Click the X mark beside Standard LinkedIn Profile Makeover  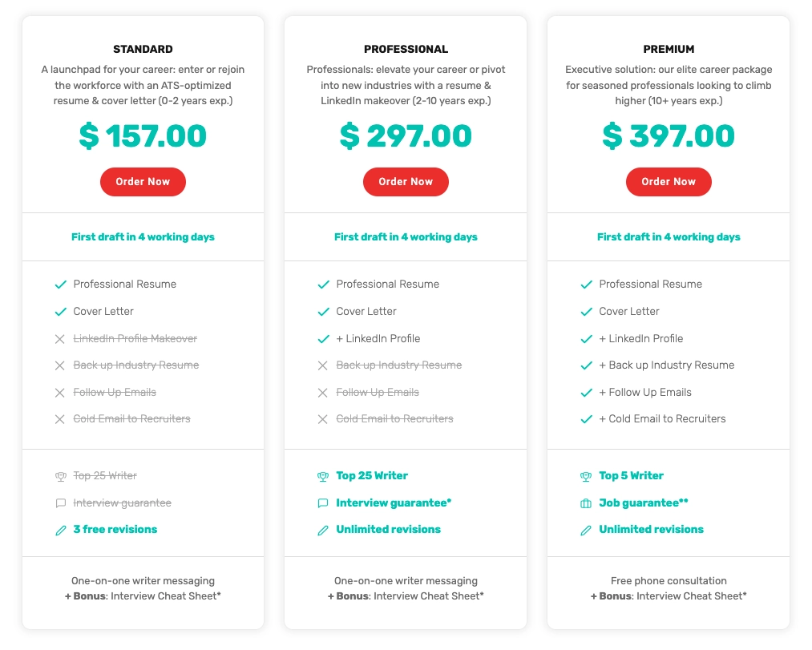click(60, 339)
